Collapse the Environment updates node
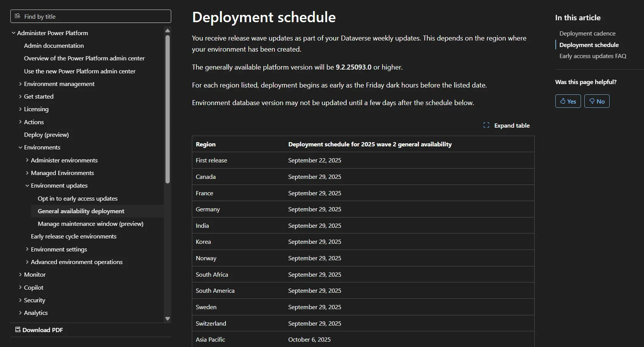 tap(27, 186)
